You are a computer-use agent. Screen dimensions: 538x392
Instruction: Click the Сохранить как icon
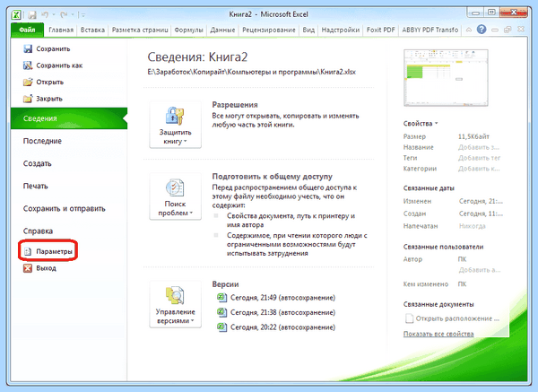pyautogui.click(x=28, y=65)
